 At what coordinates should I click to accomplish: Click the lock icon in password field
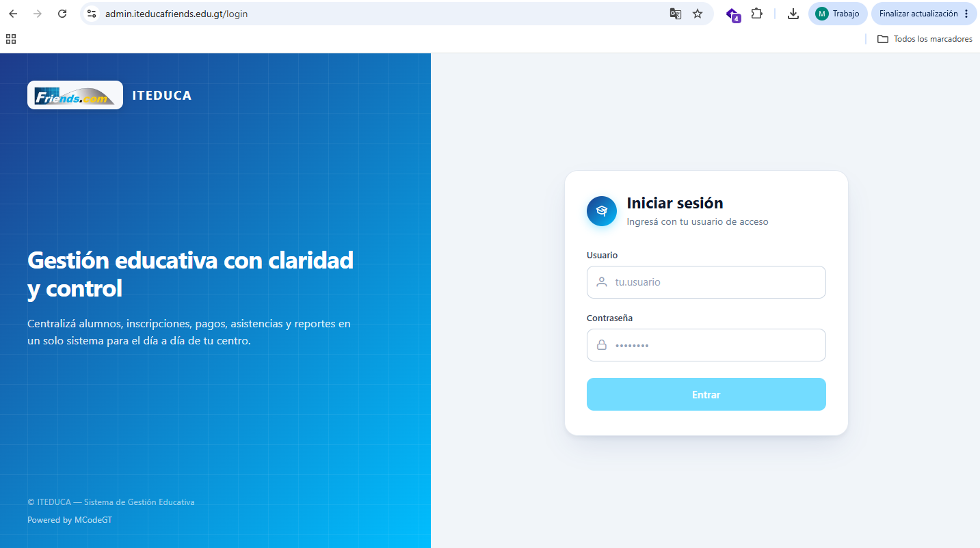[602, 345]
